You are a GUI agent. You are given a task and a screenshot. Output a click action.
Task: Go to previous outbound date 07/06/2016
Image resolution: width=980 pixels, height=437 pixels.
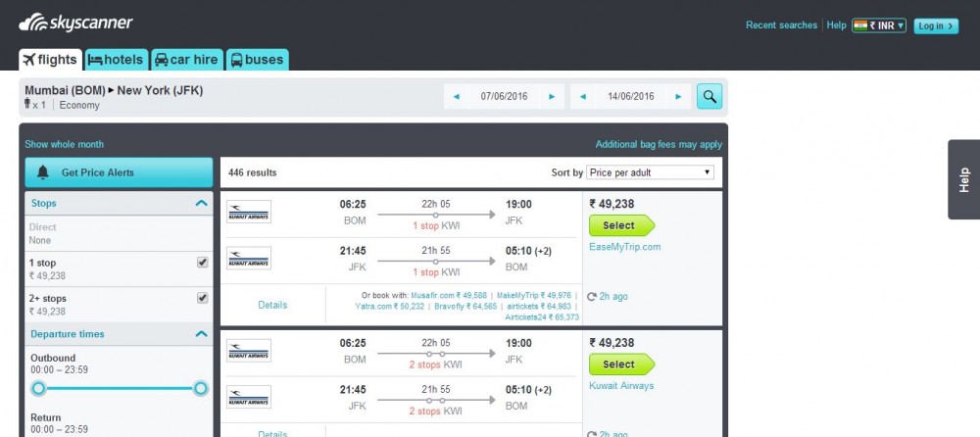[x=457, y=96]
